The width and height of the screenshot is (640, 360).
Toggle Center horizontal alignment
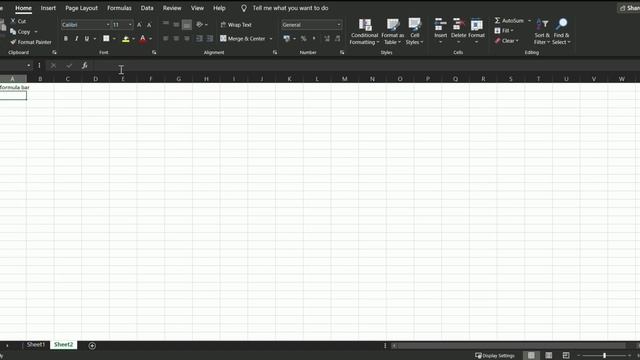coord(176,38)
